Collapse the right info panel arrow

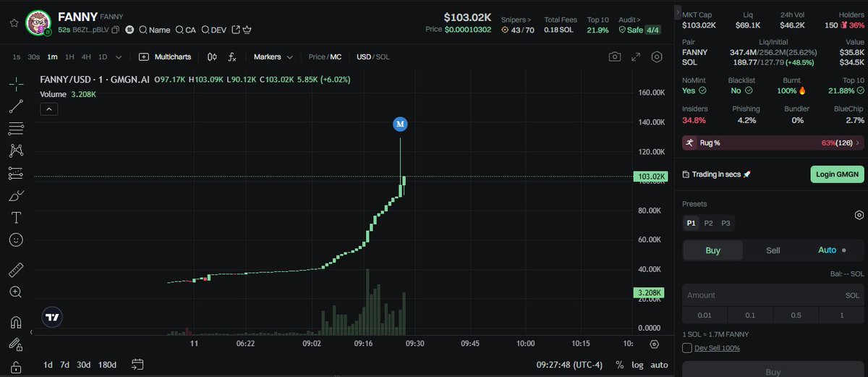click(x=678, y=14)
